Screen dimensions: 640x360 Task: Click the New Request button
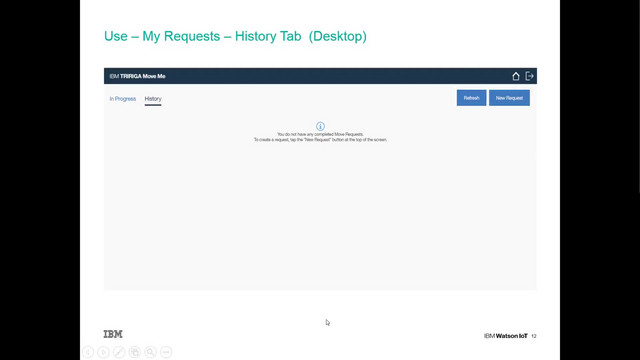509,98
